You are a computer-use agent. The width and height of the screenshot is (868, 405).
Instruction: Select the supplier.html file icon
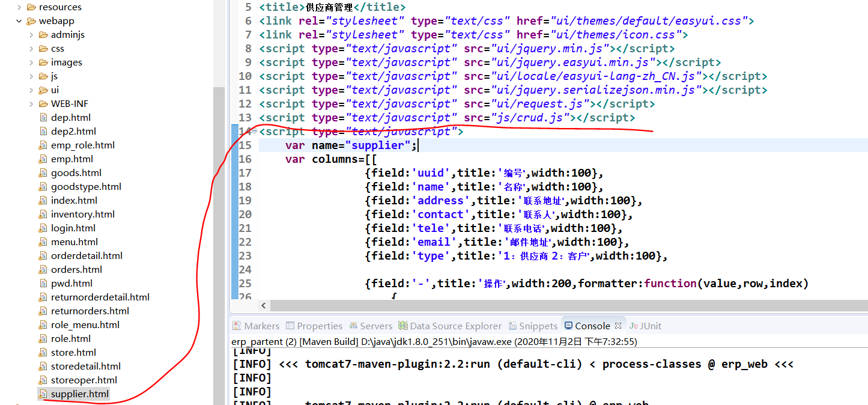[x=43, y=394]
